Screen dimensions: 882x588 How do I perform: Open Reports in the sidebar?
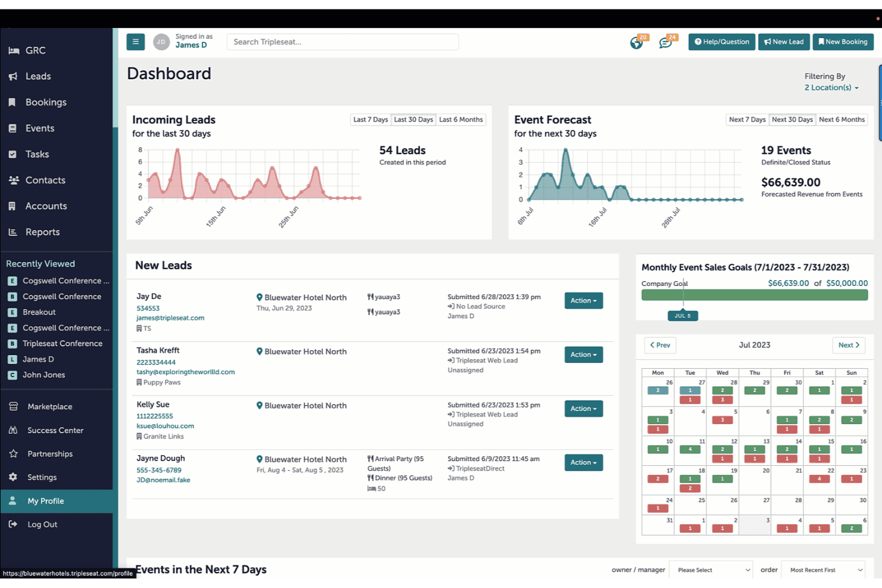42,232
